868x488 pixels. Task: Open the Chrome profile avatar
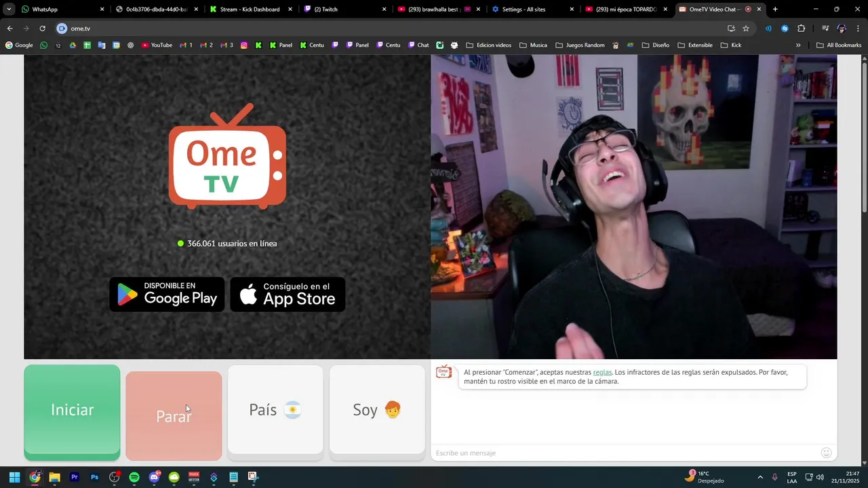point(842,28)
